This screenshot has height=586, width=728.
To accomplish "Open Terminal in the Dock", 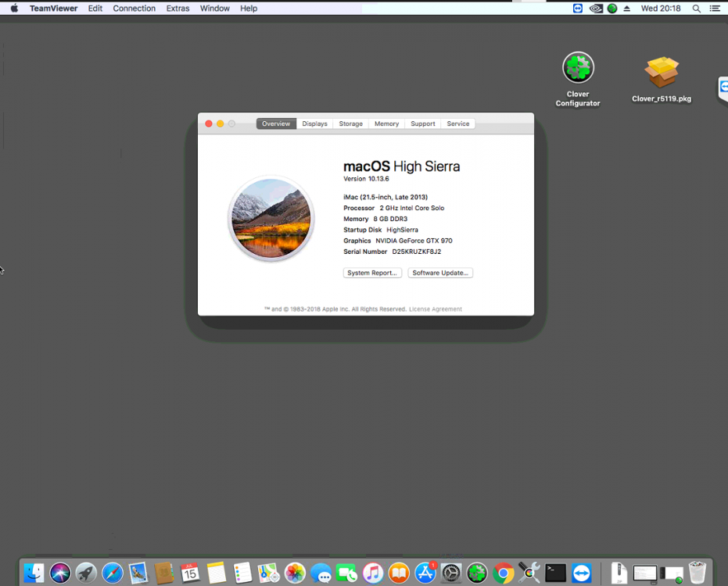I will tap(556, 573).
